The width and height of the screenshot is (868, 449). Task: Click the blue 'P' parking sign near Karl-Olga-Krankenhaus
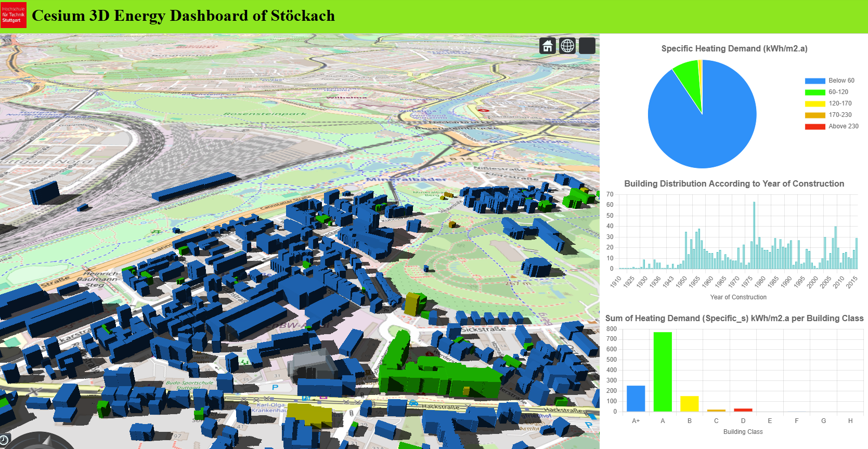point(275,387)
